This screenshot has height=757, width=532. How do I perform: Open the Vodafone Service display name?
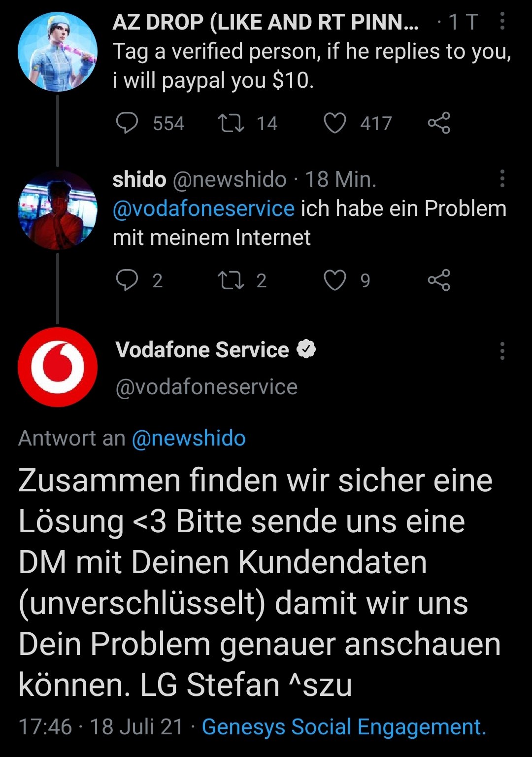pyautogui.click(x=202, y=350)
